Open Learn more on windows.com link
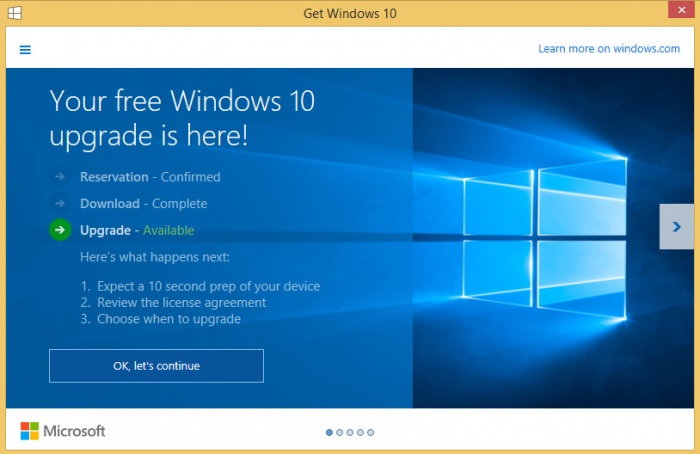Viewport: 700px width, 454px height. (x=609, y=49)
